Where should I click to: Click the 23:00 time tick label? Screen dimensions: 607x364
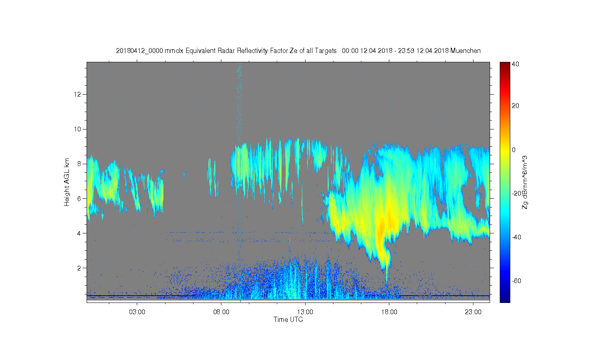click(x=473, y=312)
